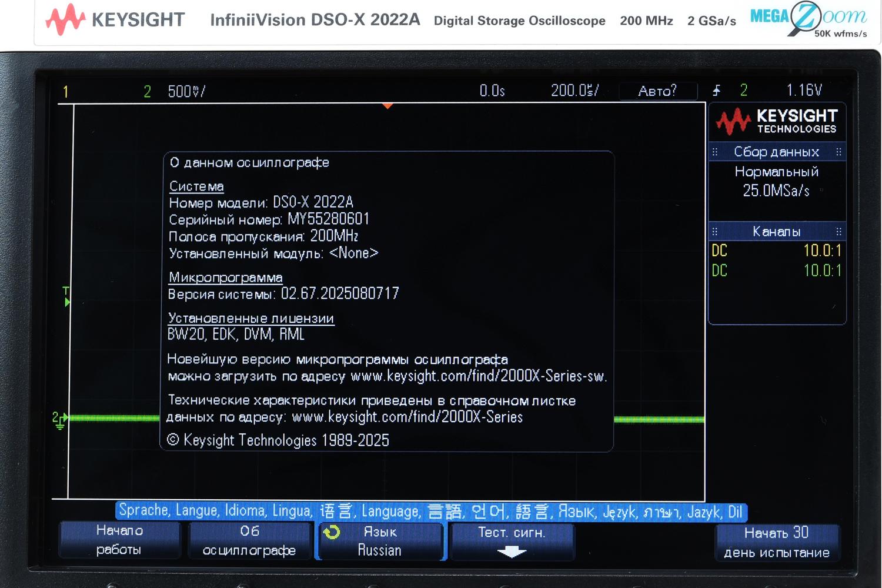Click the Установленный модуль None line
The image size is (882, 588).
coord(273,253)
